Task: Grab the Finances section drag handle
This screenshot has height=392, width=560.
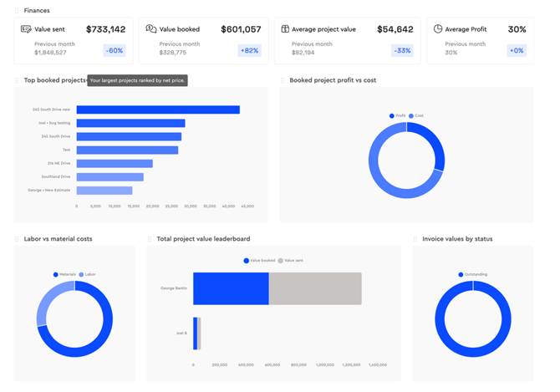Action: (18, 11)
